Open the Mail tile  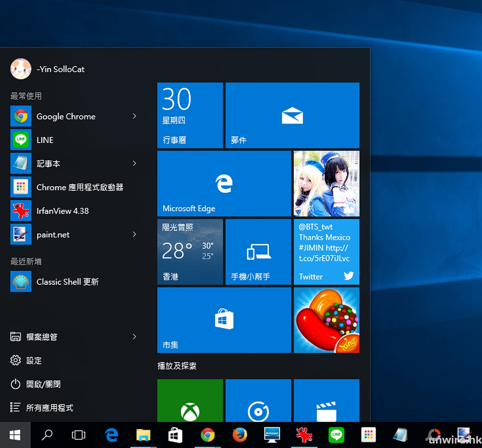(292, 115)
